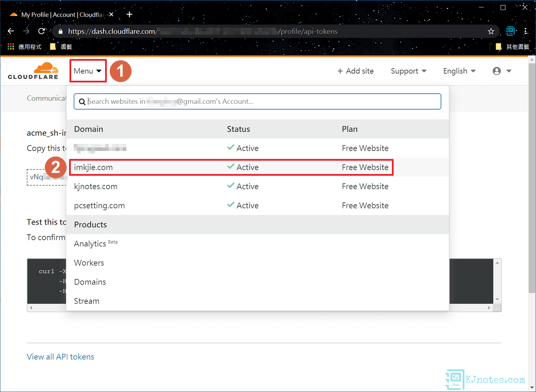Click the browser extension icon next to the star
536x392 pixels.
point(510,31)
